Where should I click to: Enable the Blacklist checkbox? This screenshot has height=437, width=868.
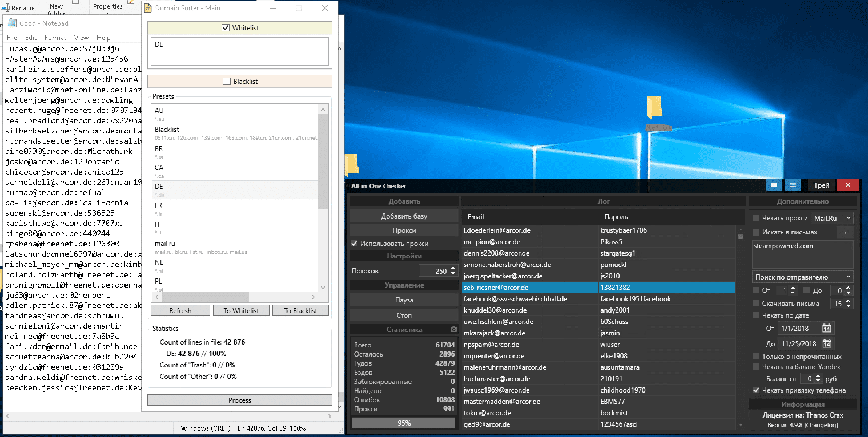[x=227, y=82]
